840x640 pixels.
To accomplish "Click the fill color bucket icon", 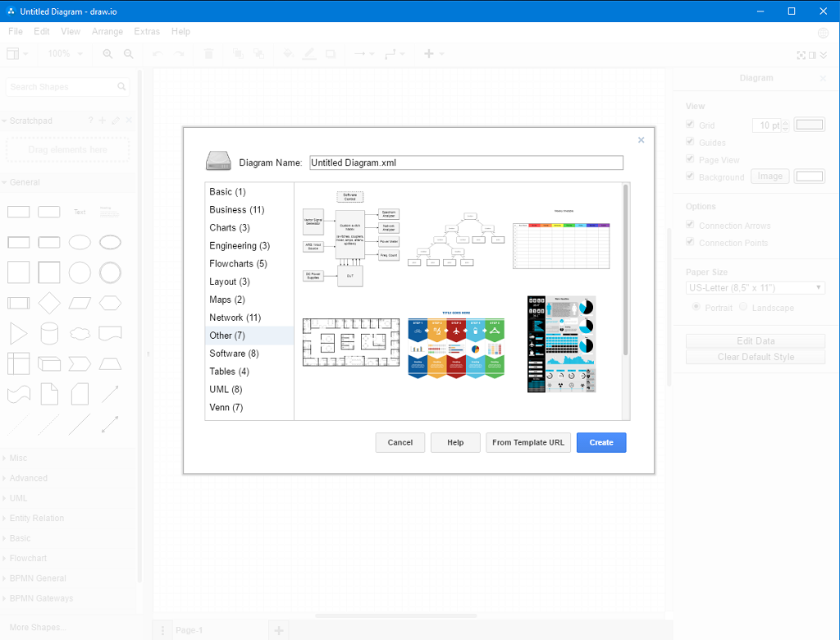I will point(288,53).
